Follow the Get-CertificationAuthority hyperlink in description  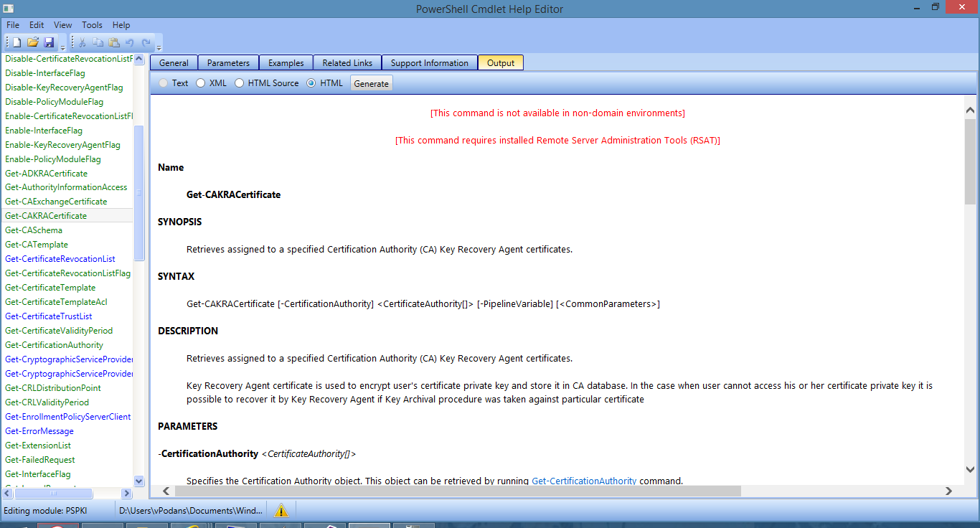(x=584, y=481)
